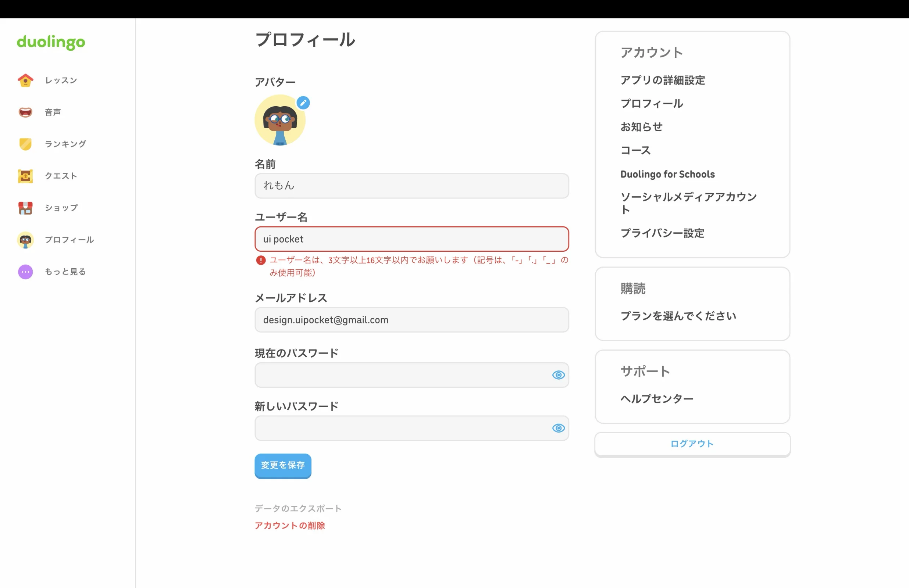909x588 pixels.
Task: Click the 名前 input field
Action: tap(412, 186)
